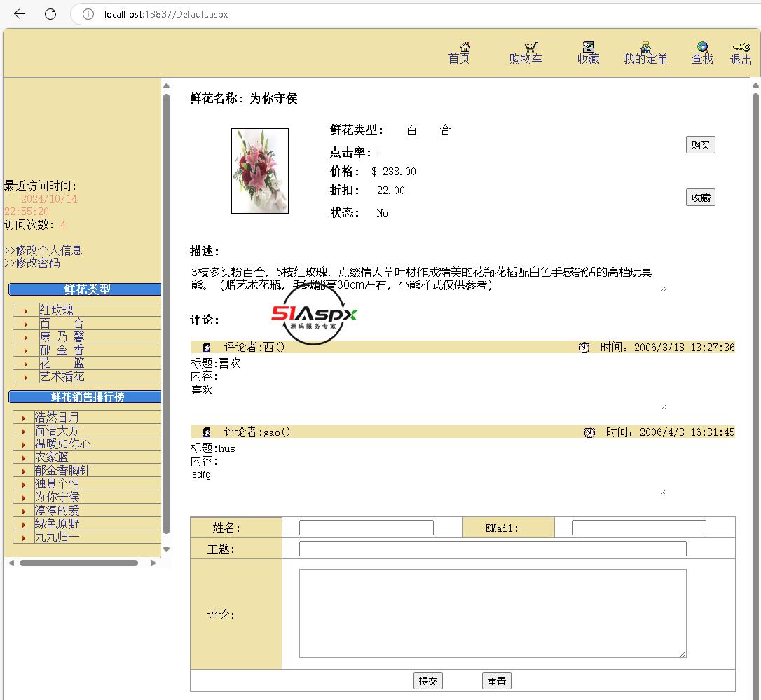Open the 修改个人信息 link
761x700 pixels.
tap(46, 250)
